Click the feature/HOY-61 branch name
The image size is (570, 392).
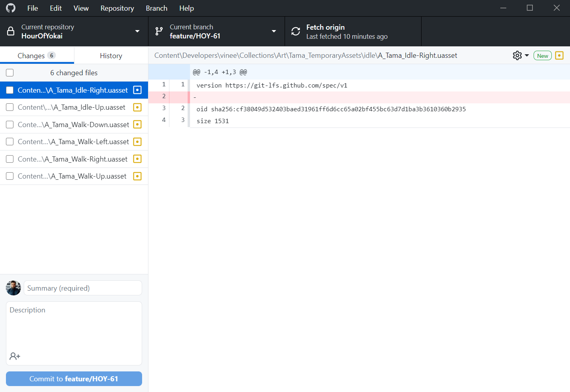[195, 36]
